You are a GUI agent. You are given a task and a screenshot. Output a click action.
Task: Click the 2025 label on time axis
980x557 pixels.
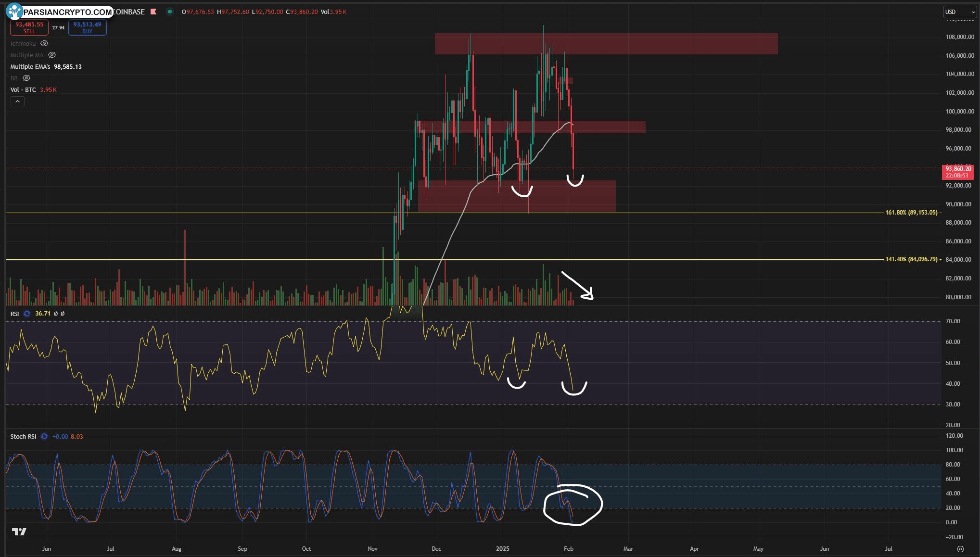(502, 548)
